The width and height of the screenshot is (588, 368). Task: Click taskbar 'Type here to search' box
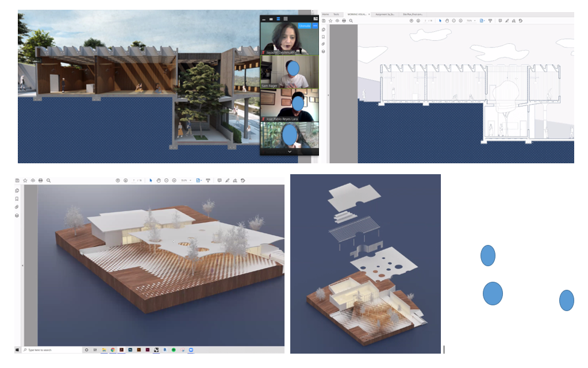point(52,350)
